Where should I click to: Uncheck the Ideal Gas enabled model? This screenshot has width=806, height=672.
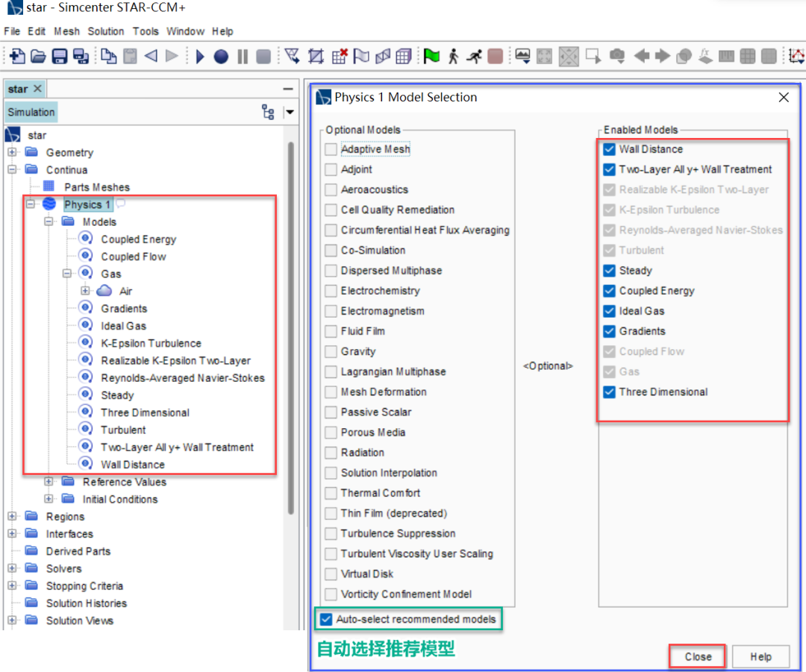point(609,311)
